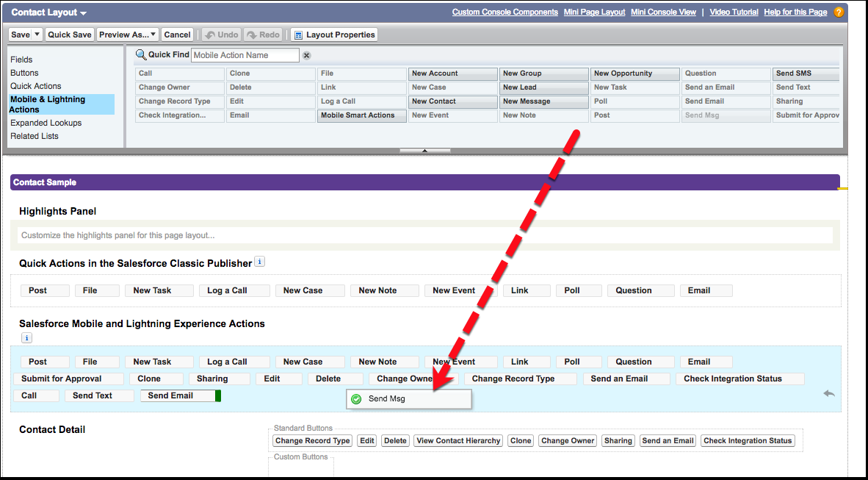868x480 pixels.
Task: Click the highlights panel customization box
Action: (x=424, y=235)
